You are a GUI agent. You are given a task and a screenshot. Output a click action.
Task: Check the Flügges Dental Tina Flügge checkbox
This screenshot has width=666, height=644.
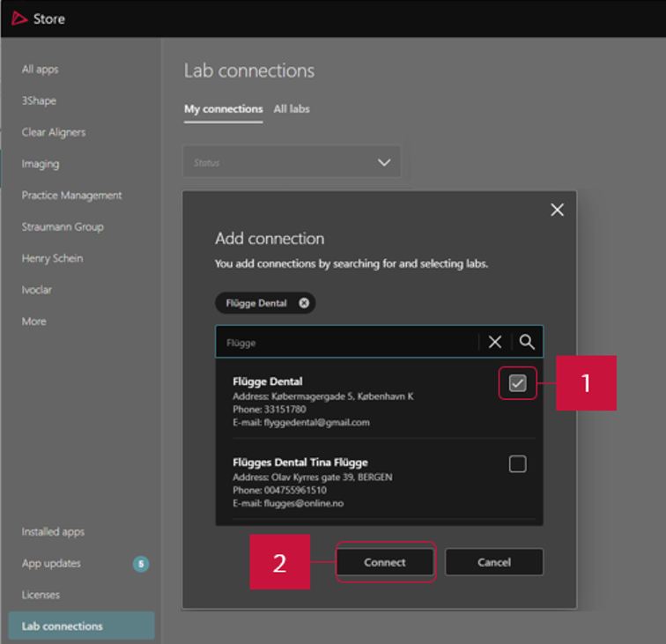point(517,463)
